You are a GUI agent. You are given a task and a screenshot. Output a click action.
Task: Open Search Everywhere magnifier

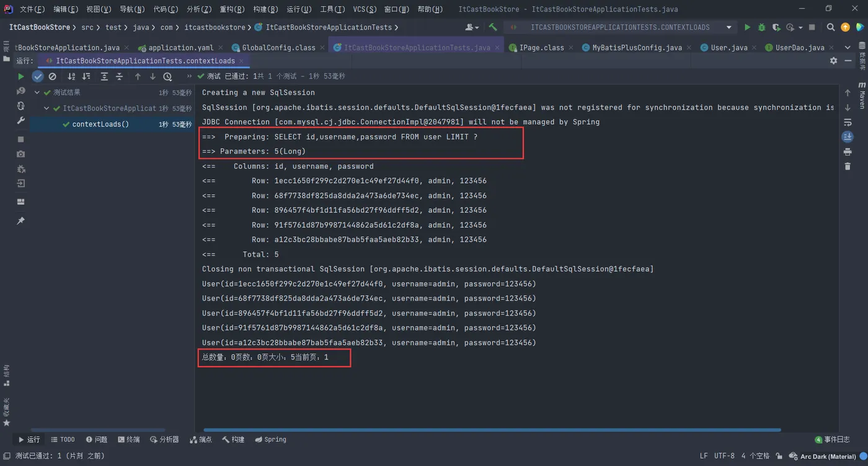coord(831,27)
